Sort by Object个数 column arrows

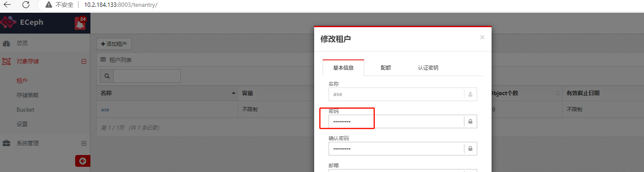click(557, 93)
